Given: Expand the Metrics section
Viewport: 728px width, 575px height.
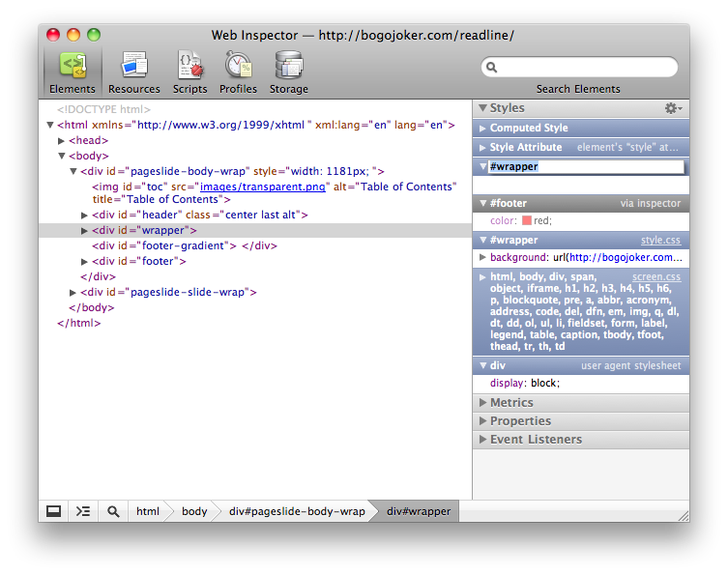Looking at the screenshot, I should [482, 402].
